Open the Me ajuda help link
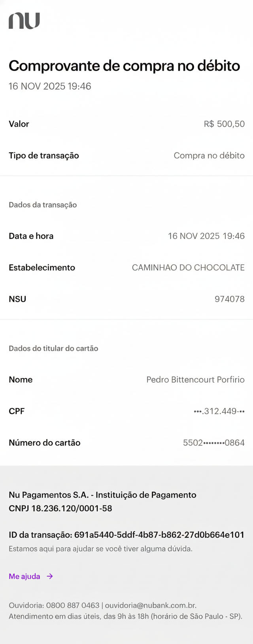253x644 pixels. pos(25,576)
